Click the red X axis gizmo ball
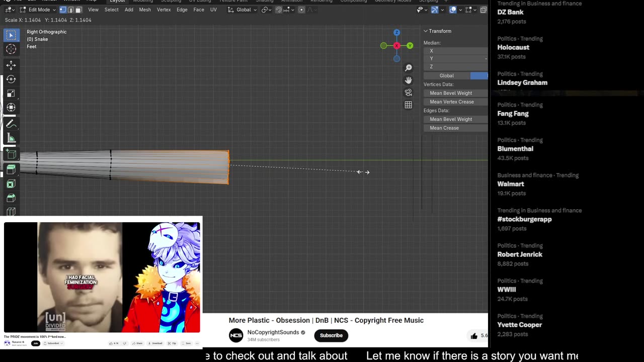 pyautogui.click(x=396, y=46)
